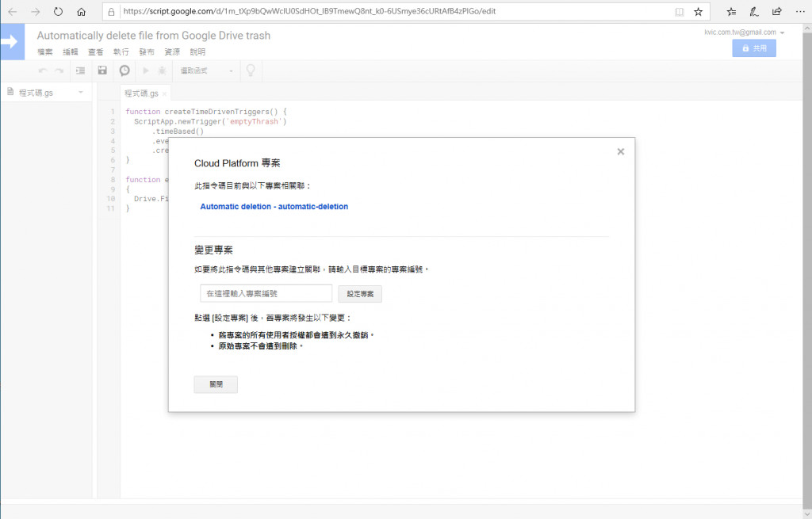Click browser forward arrow

click(x=35, y=11)
